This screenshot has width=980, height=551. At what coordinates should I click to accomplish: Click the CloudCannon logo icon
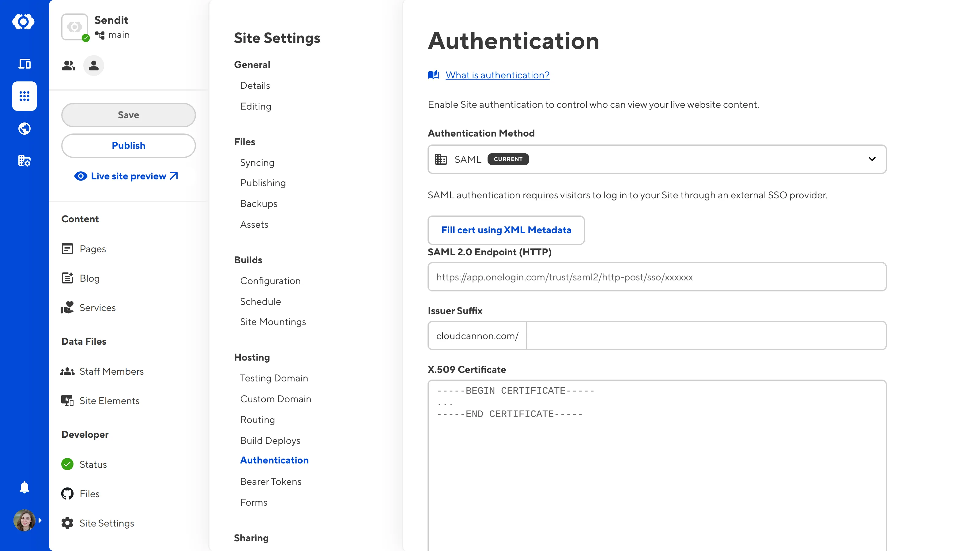click(x=24, y=22)
